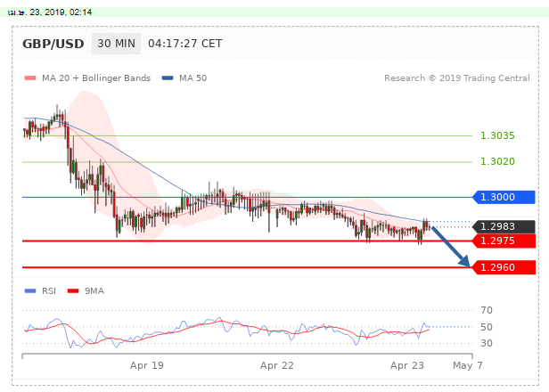
Task: Click the RSI 30 level label
Action: [x=487, y=343]
